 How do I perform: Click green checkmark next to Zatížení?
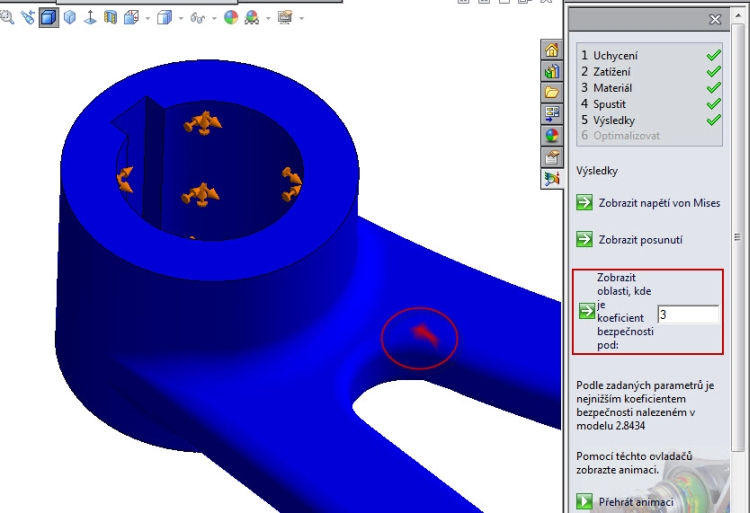point(713,72)
